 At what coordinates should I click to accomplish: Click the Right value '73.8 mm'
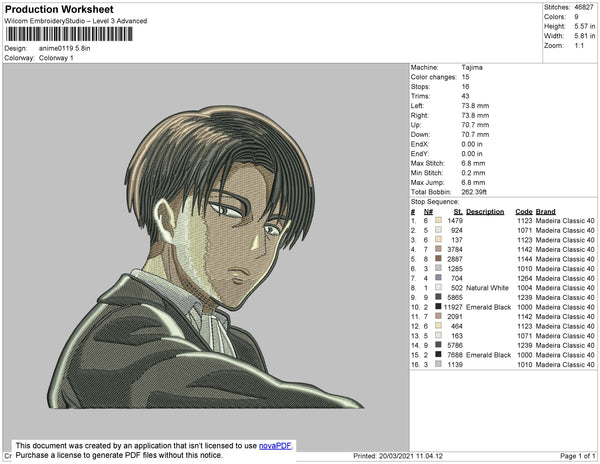pos(475,115)
